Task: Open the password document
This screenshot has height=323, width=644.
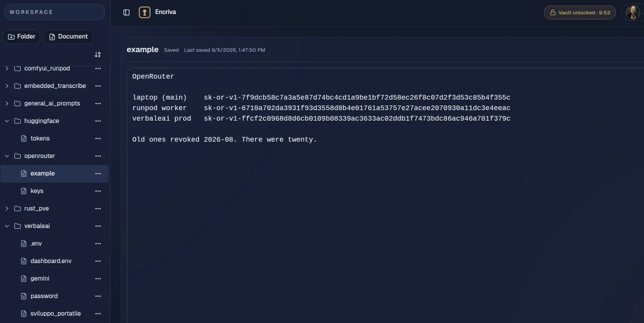Action: click(x=54, y=296)
